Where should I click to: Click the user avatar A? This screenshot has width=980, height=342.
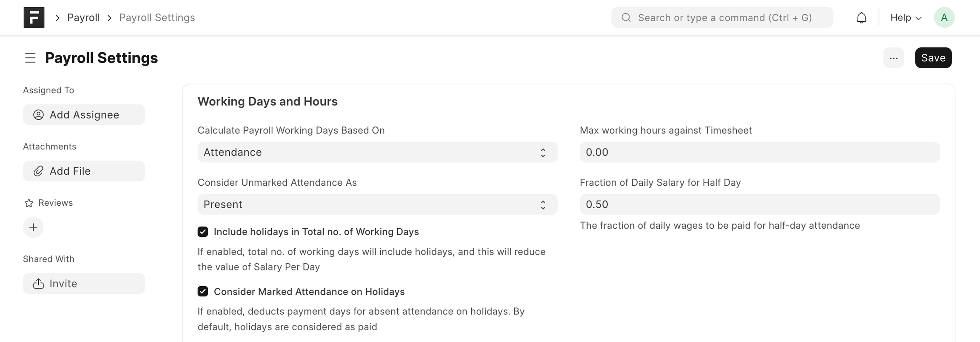point(944,17)
